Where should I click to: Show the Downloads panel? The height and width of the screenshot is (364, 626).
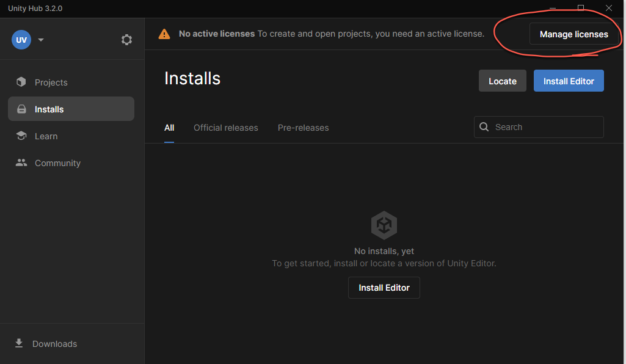click(x=54, y=344)
